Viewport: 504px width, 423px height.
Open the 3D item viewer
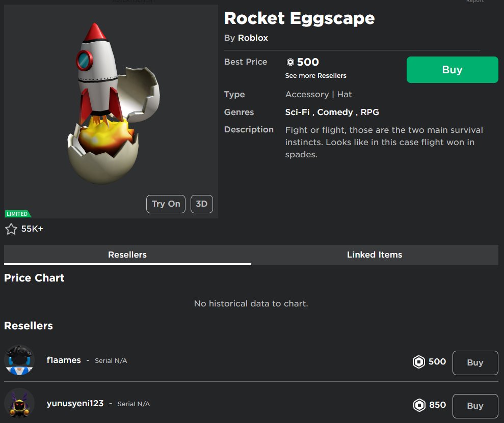tap(201, 204)
